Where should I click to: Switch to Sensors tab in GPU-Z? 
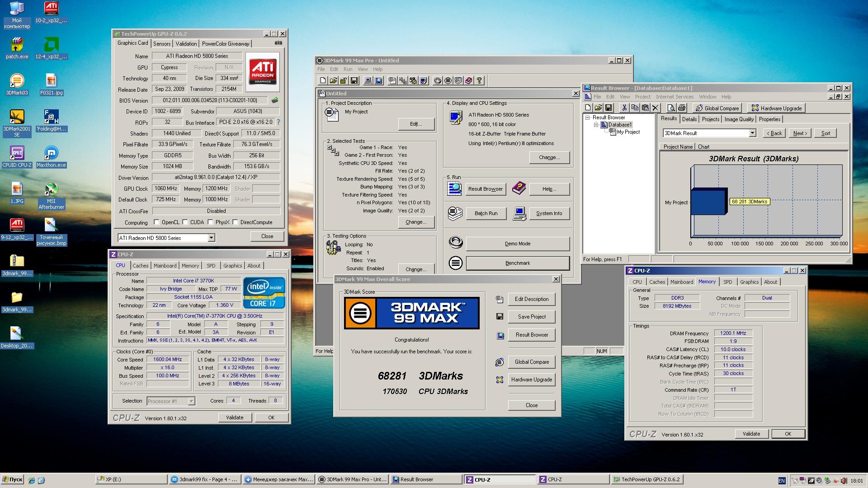click(x=162, y=44)
